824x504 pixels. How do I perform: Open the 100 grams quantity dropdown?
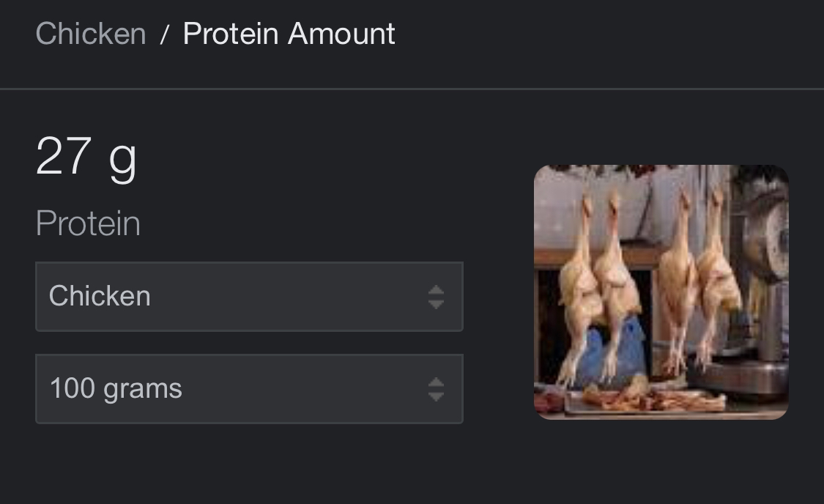249,389
